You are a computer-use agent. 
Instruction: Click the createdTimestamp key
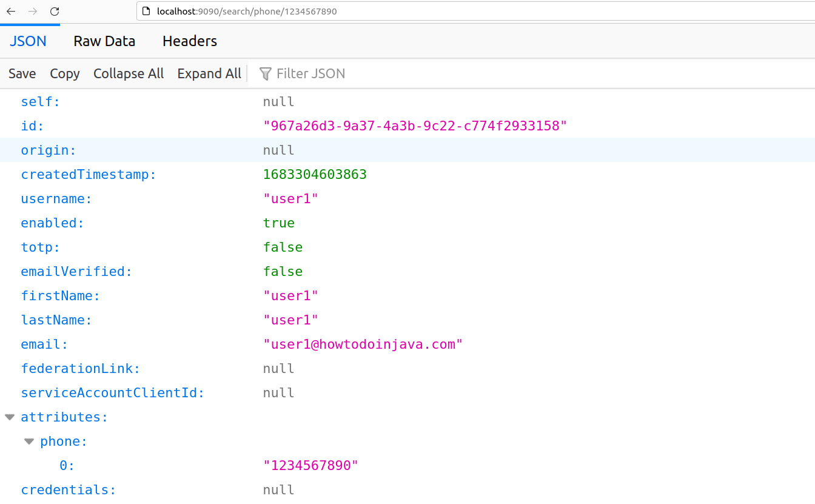[x=89, y=175]
